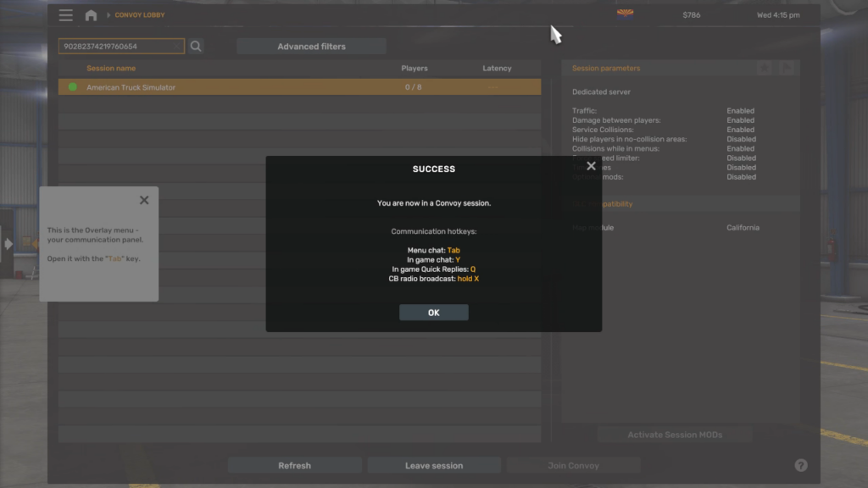Click the Leave session button
Image resolution: width=868 pixels, height=488 pixels.
pyautogui.click(x=434, y=465)
